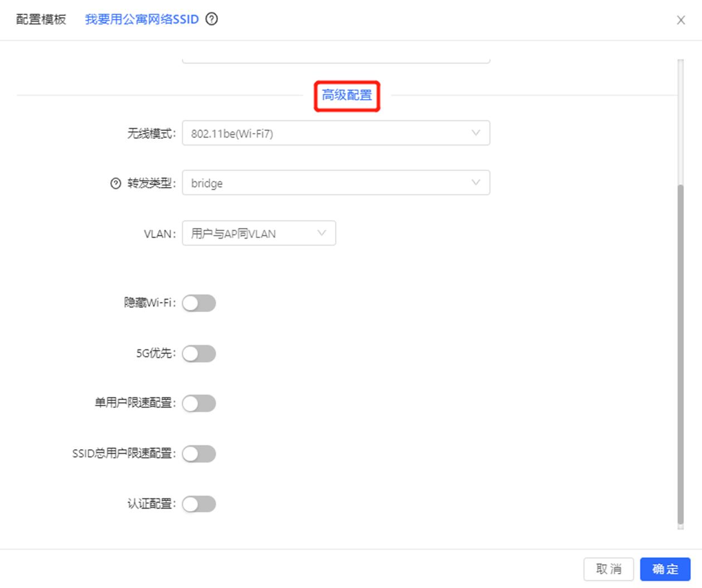Click the question mark icon before 转发类型
The image size is (702, 588).
[x=115, y=183]
